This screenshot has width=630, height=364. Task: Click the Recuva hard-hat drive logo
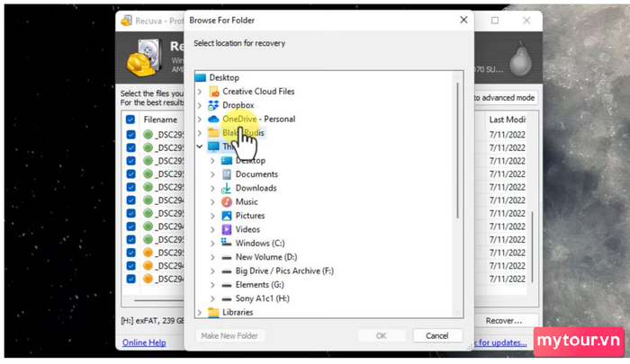coord(145,58)
